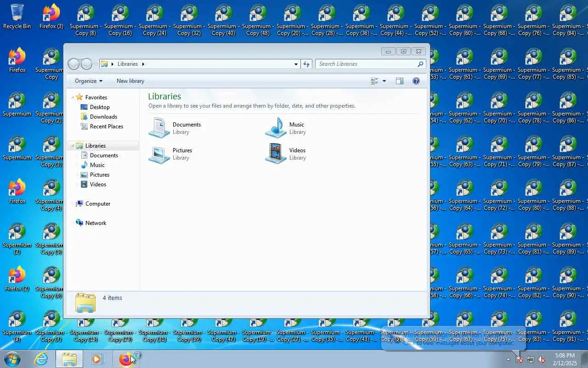The image size is (588, 368).
Task: Select Music in the navigation tree
Action: (97, 165)
